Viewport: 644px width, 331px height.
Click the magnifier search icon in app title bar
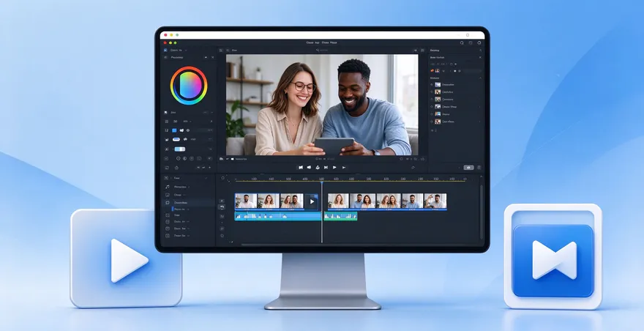click(462, 42)
